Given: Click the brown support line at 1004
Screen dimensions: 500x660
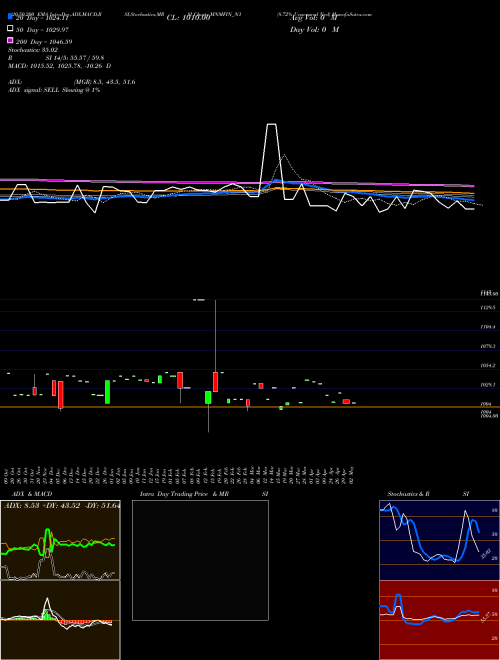Looking at the screenshot, I should (x=250, y=407).
